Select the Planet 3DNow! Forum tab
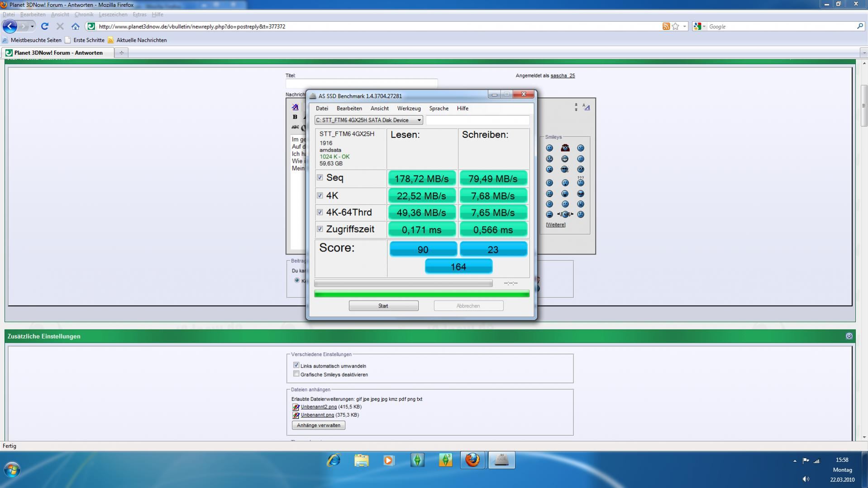 [x=58, y=53]
